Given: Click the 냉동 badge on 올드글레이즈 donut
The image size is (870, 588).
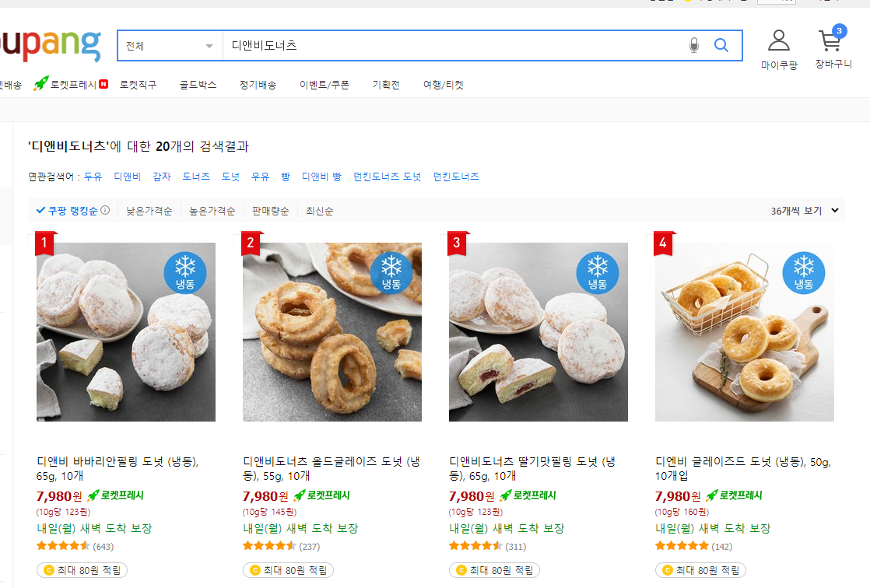Looking at the screenshot, I should pyautogui.click(x=391, y=273).
